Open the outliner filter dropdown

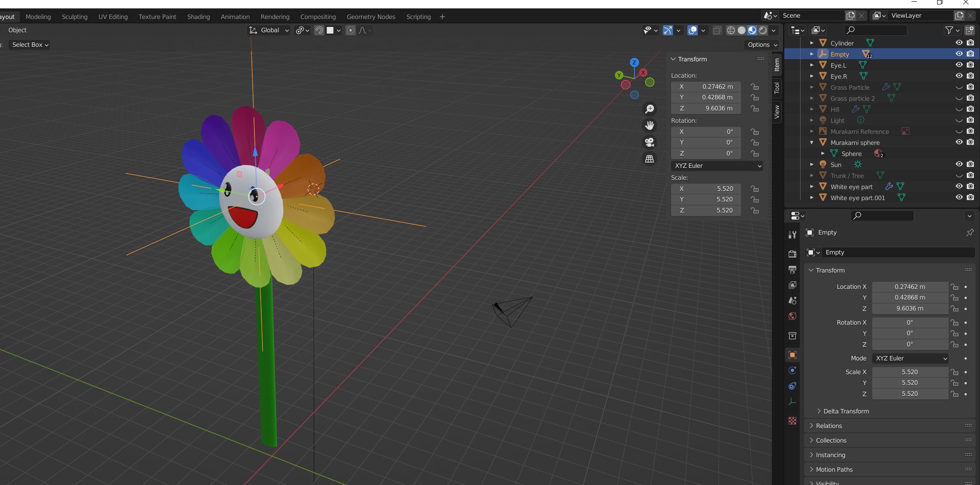pos(952,30)
